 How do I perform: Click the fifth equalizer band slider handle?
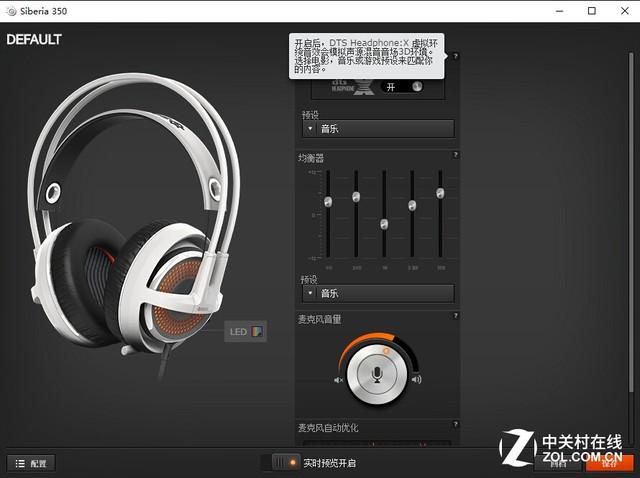click(440, 193)
